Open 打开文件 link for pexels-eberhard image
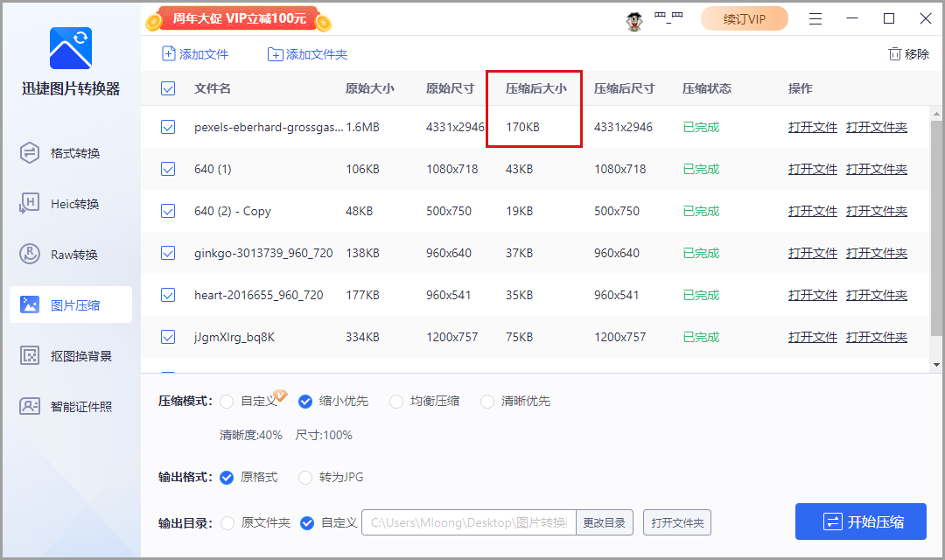 813,127
